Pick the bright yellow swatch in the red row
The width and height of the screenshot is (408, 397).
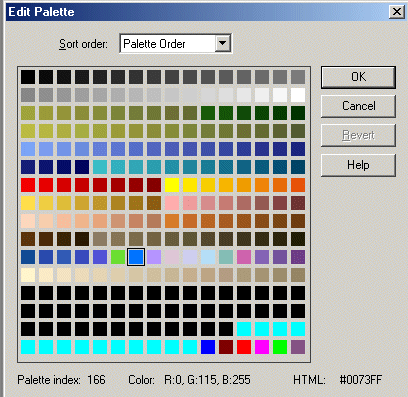172,185
